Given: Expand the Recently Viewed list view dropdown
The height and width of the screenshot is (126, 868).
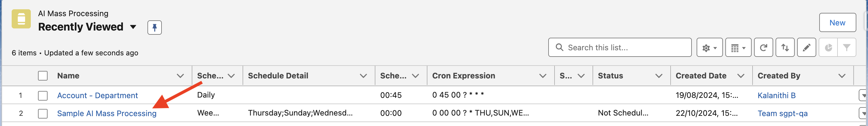Looking at the screenshot, I should [133, 27].
